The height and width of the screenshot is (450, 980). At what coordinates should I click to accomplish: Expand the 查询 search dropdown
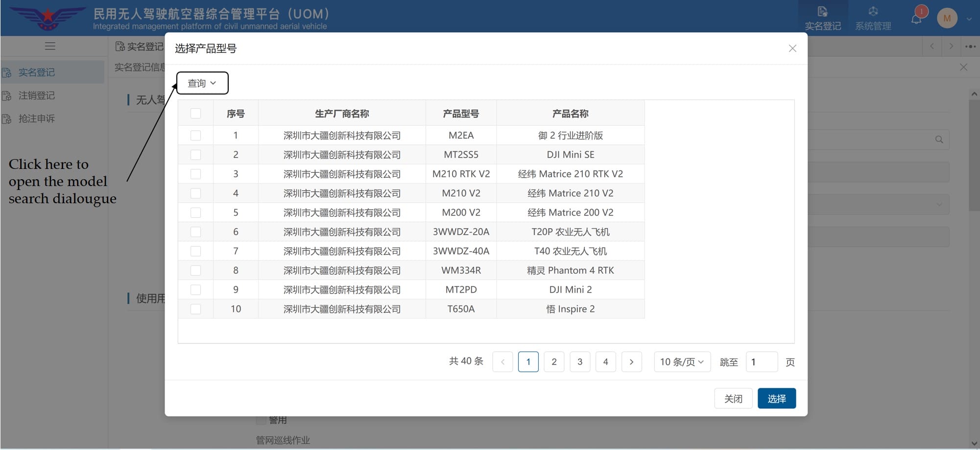(x=202, y=83)
